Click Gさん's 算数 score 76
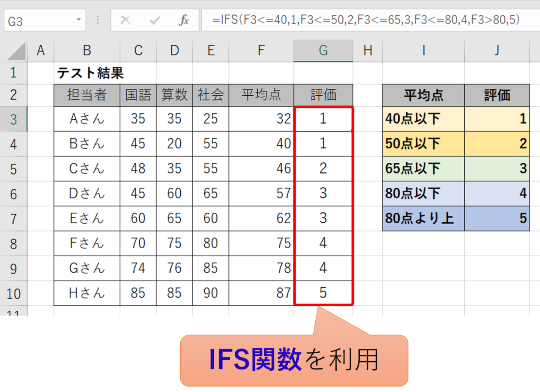540x392 pixels. [x=175, y=268]
